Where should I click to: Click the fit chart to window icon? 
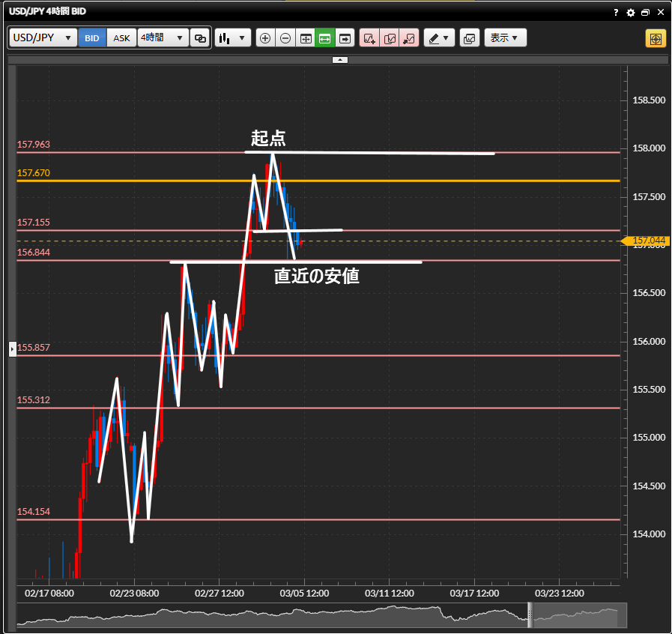point(306,38)
